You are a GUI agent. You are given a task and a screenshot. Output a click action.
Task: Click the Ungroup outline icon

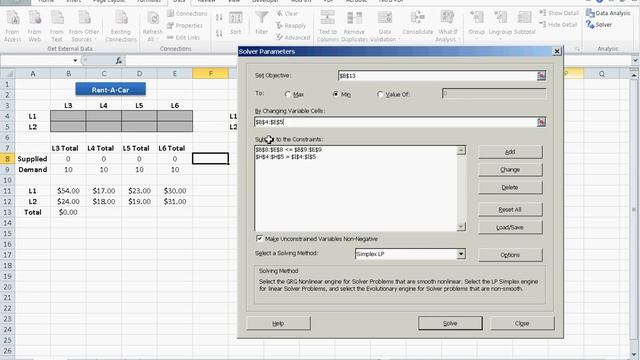pos(500,23)
